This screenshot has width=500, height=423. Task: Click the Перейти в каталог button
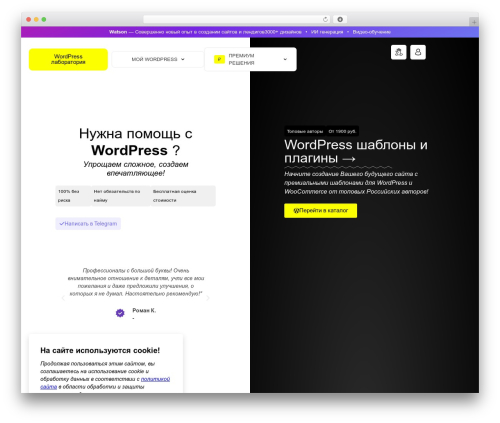pyautogui.click(x=320, y=211)
